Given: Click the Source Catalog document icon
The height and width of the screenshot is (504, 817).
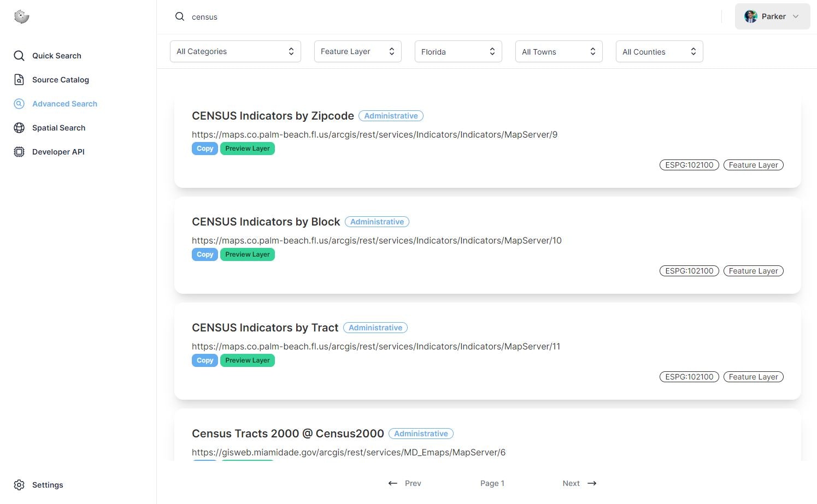Looking at the screenshot, I should (19, 80).
